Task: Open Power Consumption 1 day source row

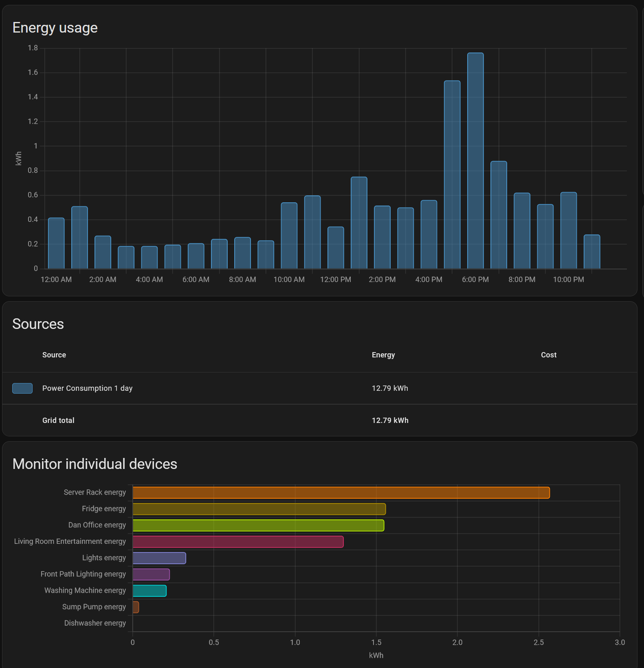Action: pyautogui.click(x=320, y=388)
